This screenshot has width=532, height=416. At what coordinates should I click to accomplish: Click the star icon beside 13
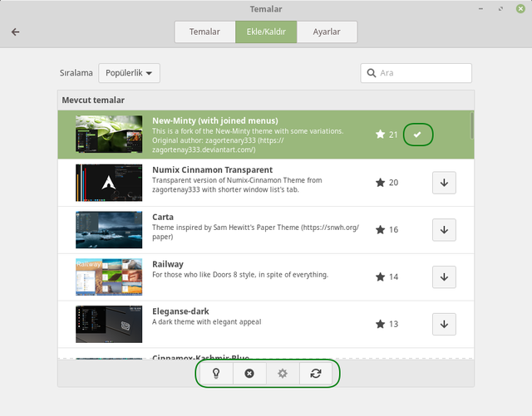[x=380, y=324]
